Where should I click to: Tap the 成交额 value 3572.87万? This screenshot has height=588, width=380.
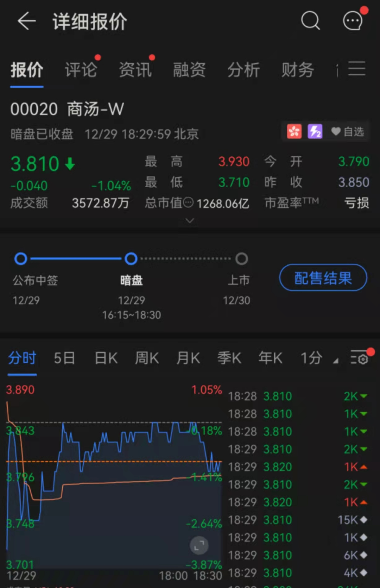click(x=101, y=203)
